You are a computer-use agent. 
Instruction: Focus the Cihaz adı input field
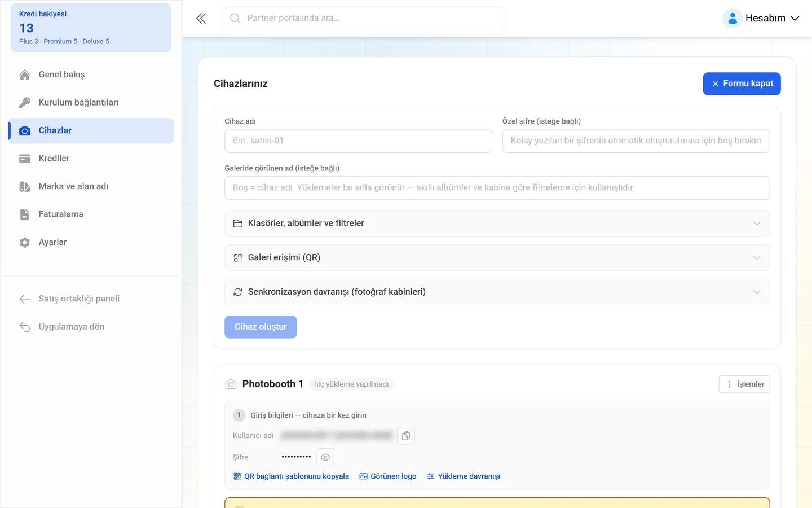pos(358,141)
